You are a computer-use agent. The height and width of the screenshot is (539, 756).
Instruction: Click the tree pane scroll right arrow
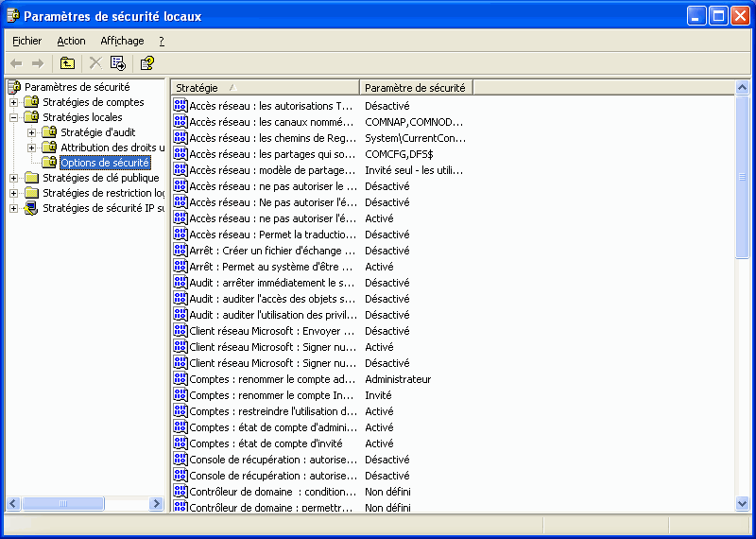156,504
